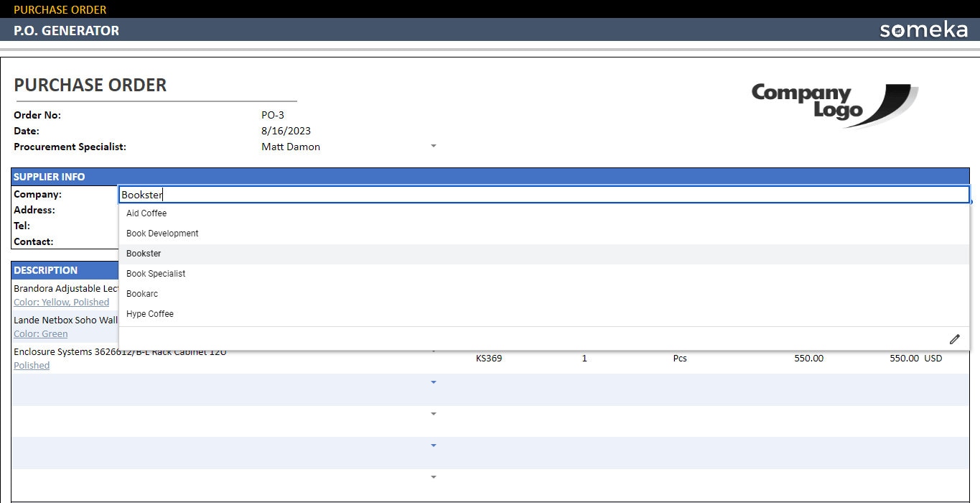Open the Polished link under Enclosure Systems

tap(31, 365)
